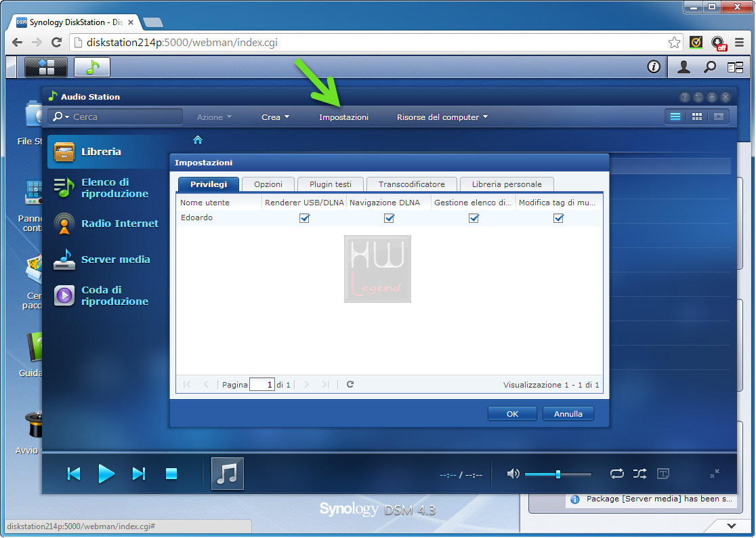Switch to the Libreria personale tab
The height and width of the screenshot is (538, 756).
coord(507,184)
